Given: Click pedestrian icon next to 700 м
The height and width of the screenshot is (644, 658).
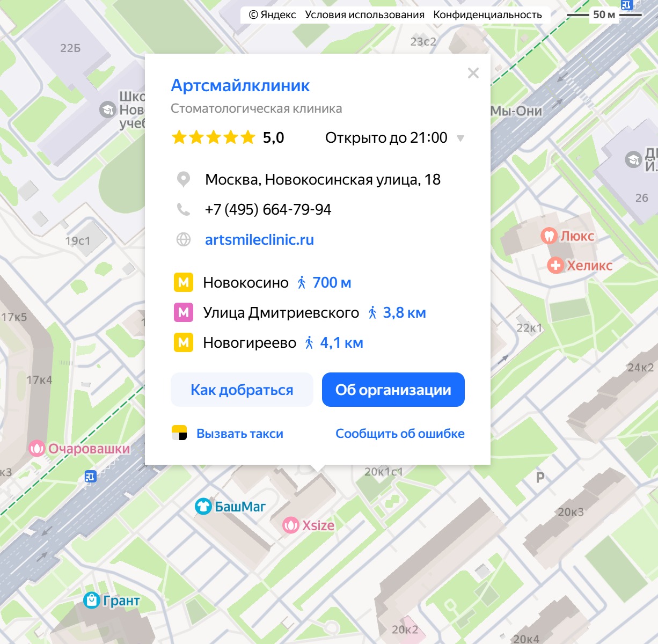Looking at the screenshot, I should [x=302, y=282].
